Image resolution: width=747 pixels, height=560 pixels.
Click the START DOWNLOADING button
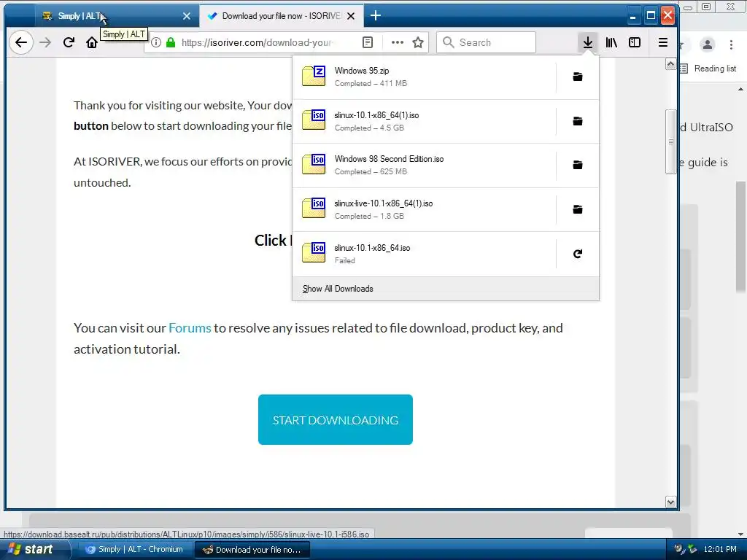336,419
